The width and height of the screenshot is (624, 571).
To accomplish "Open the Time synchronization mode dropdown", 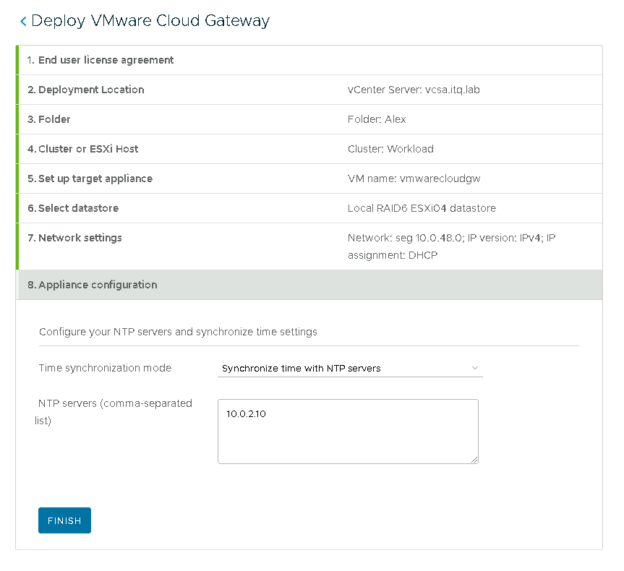I will tap(350, 368).
